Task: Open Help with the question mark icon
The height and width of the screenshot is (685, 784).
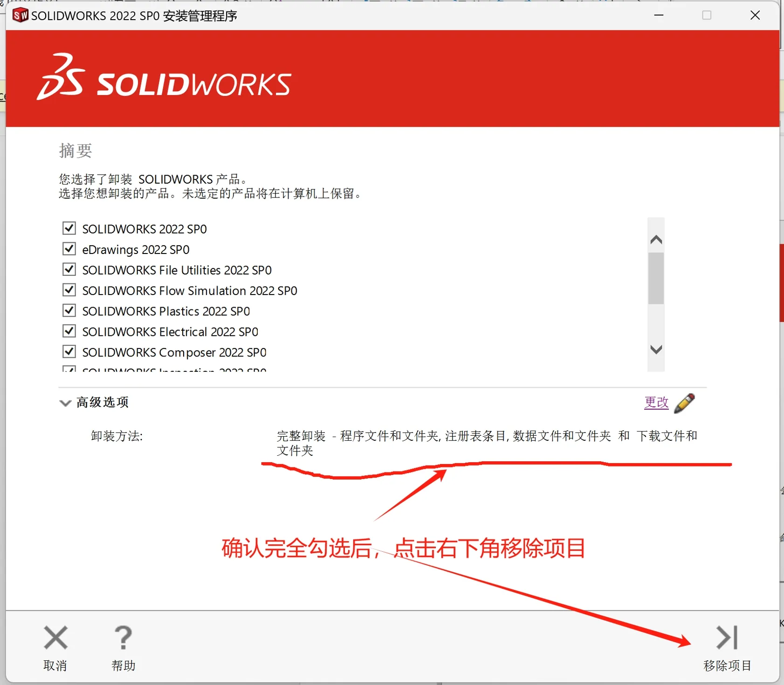Action: [x=123, y=637]
